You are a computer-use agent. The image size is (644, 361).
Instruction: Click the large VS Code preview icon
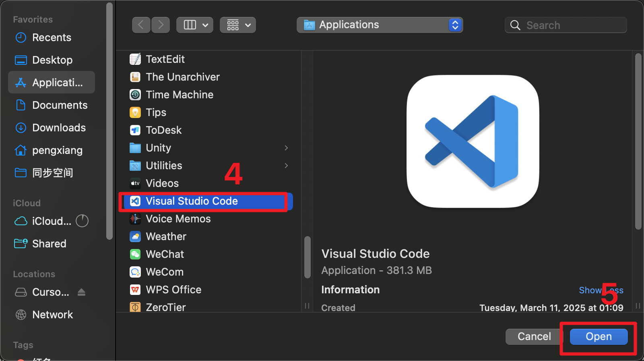(473, 141)
